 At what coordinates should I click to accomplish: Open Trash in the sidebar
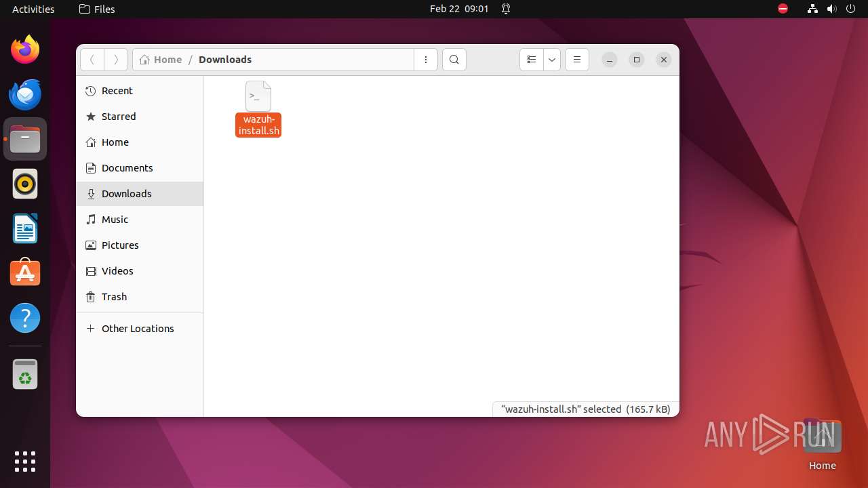pyautogui.click(x=140, y=297)
